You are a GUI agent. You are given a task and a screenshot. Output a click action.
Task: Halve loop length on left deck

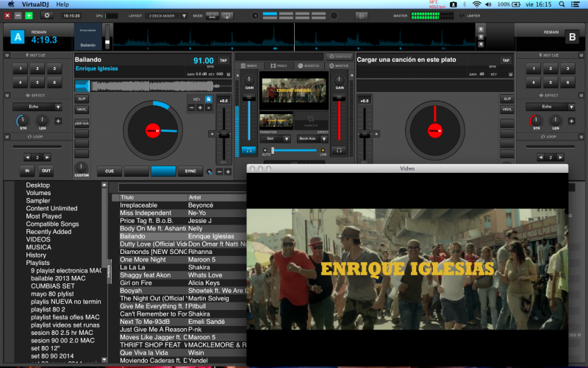(27, 158)
